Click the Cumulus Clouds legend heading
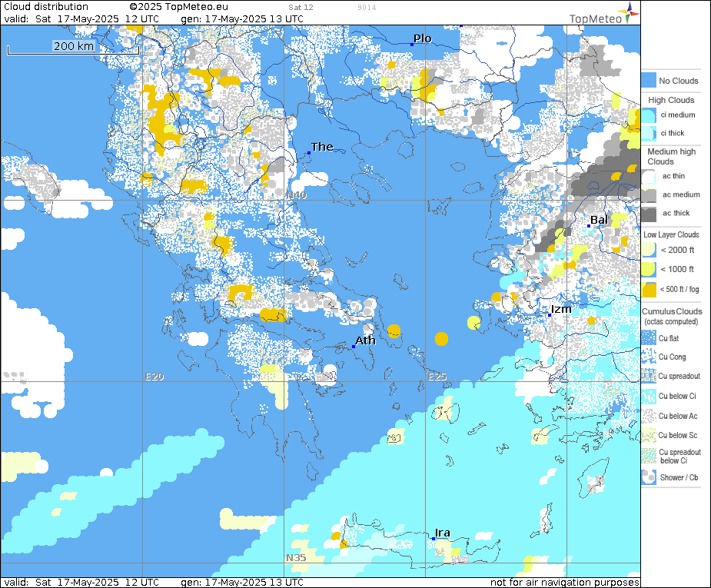The width and height of the screenshot is (711, 588). (x=672, y=311)
